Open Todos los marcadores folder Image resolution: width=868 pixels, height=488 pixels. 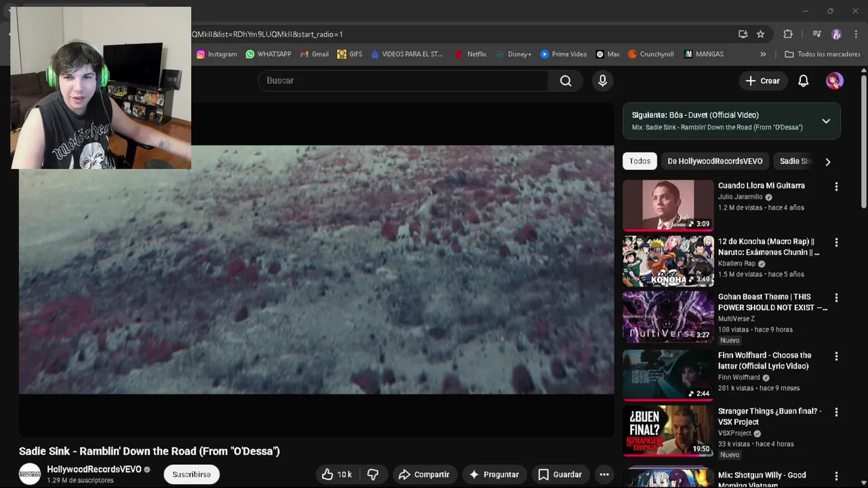click(822, 54)
